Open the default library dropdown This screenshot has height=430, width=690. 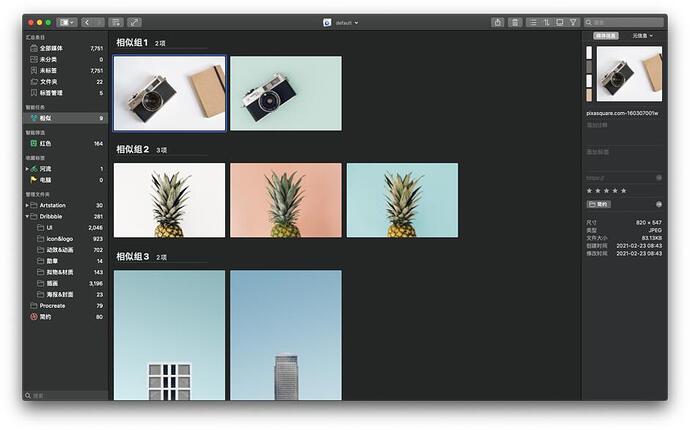(342, 22)
